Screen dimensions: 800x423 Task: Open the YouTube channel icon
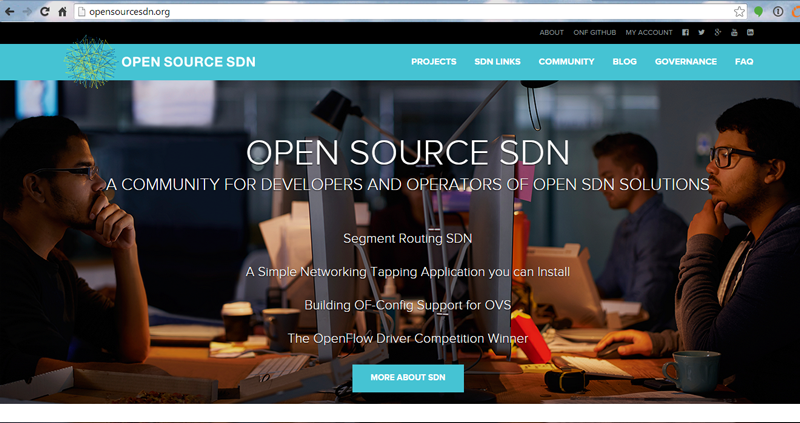click(734, 32)
